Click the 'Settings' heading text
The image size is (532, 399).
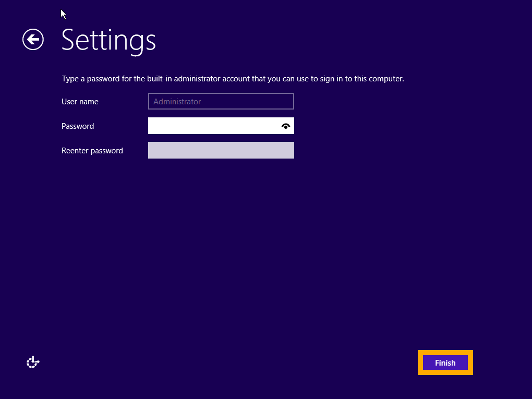pos(108,41)
